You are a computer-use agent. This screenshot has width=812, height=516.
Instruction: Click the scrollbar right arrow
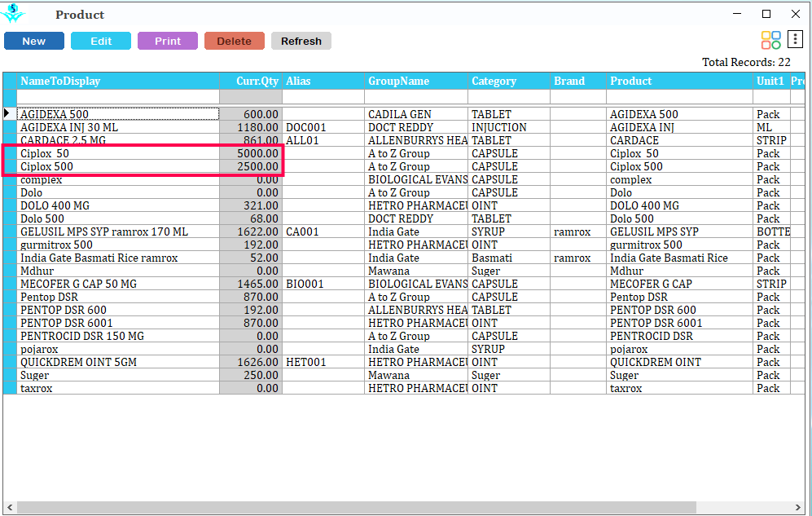[x=798, y=507]
